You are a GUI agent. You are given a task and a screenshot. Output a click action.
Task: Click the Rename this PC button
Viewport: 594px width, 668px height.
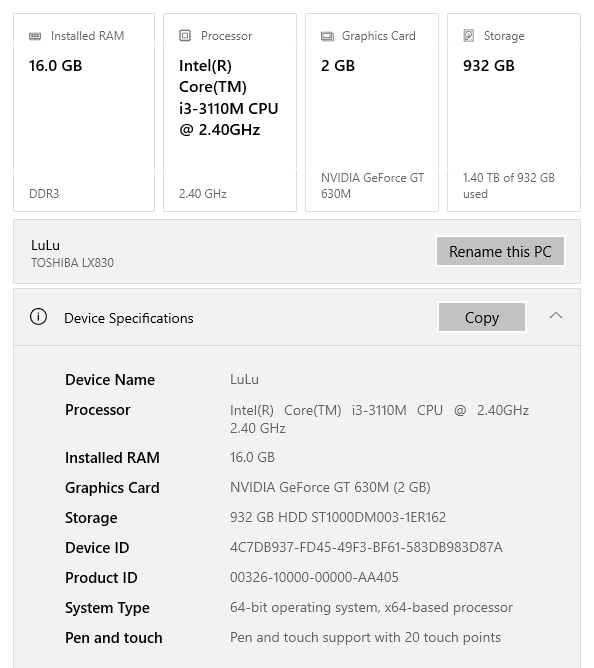pyautogui.click(x=500, y=251)
